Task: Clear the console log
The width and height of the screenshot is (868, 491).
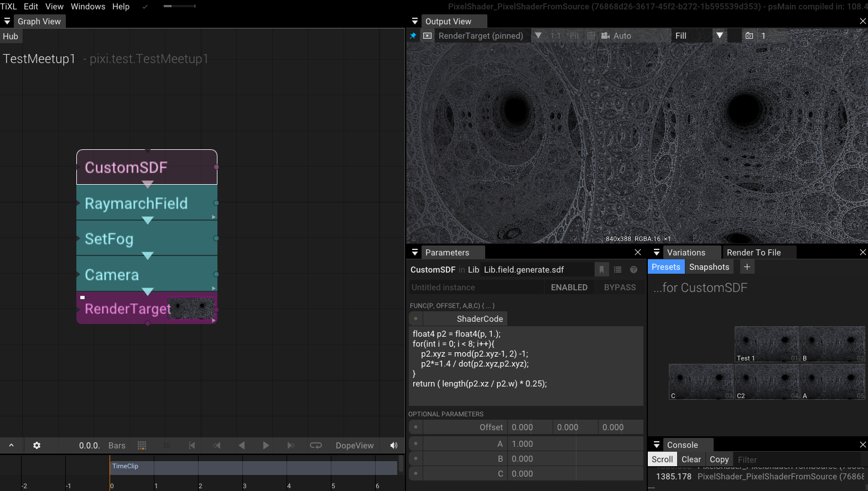Action: pyautogui.click(x=691, y=459)
